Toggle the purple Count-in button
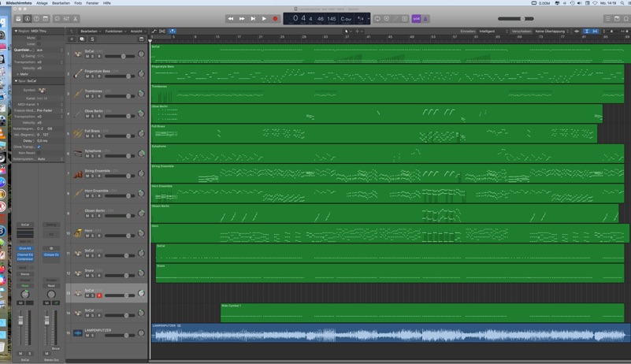Viewport: 631px width, 364px height. 416,19
